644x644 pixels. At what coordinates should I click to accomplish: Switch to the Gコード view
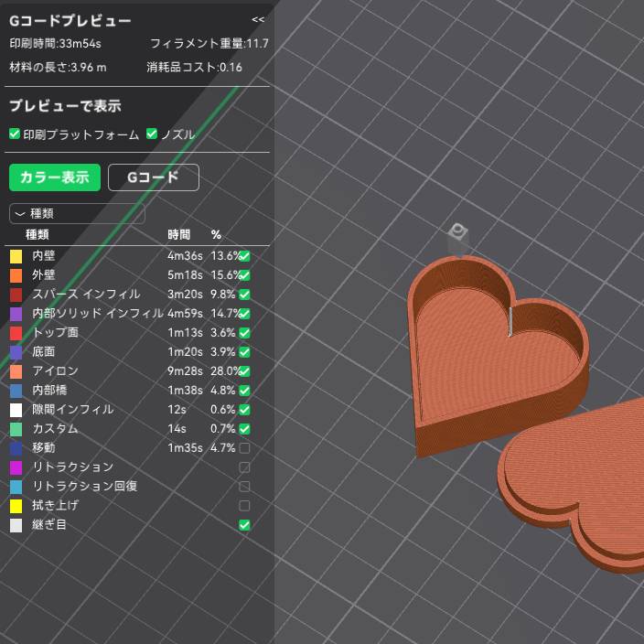(153, 177)
